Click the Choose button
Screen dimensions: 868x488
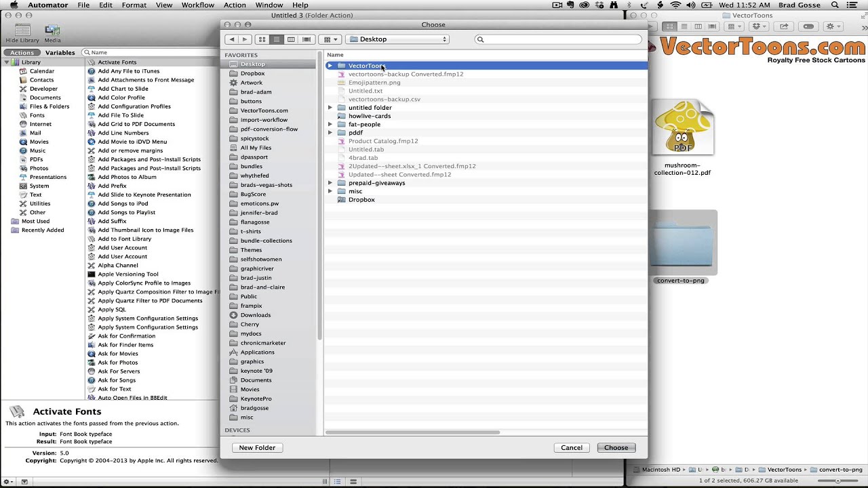[616, 448]
